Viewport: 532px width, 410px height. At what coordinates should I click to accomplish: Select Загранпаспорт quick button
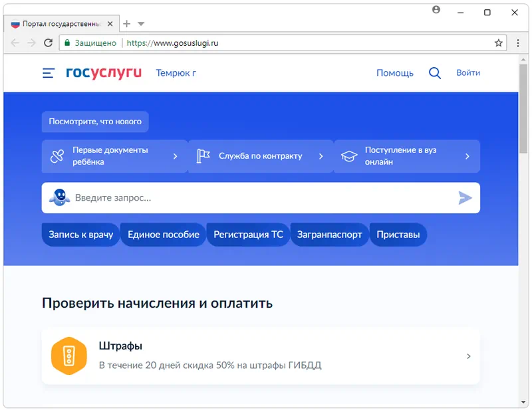click(x=329, y=235)
